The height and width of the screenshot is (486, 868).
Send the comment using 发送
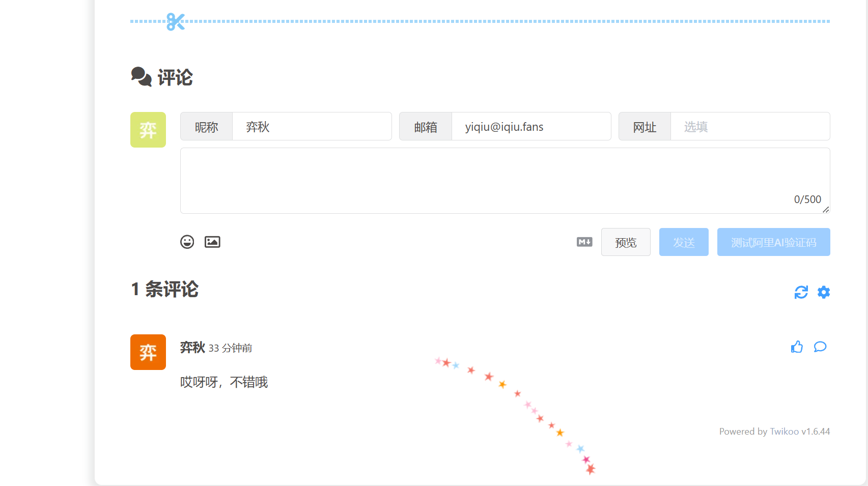[x=684, y=242]
